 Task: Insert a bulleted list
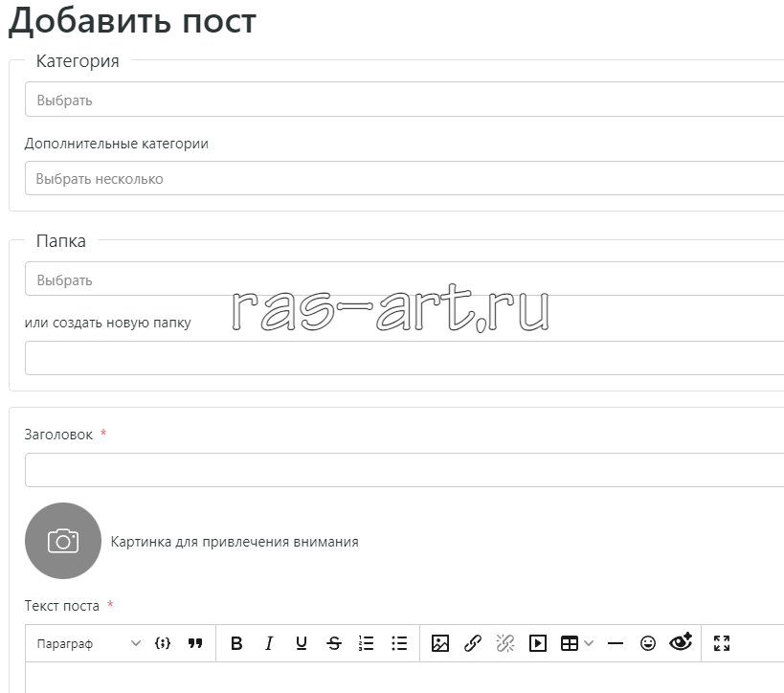coord(399,643)
